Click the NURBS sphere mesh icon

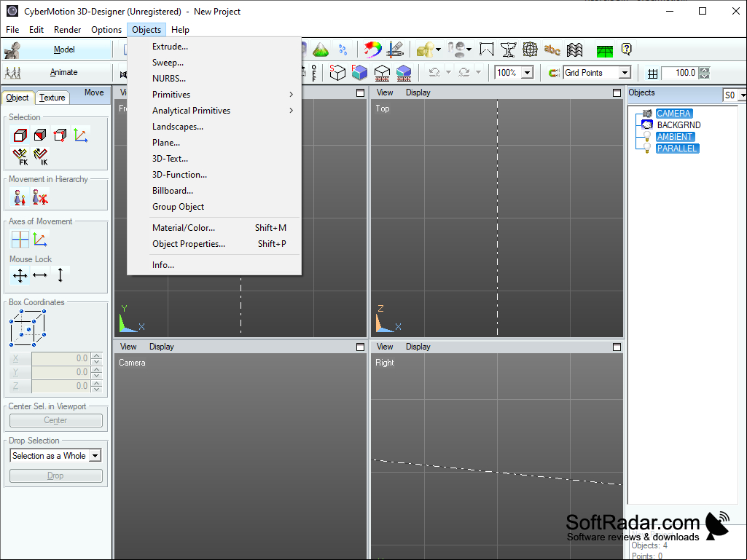click(x=530, y=49)
